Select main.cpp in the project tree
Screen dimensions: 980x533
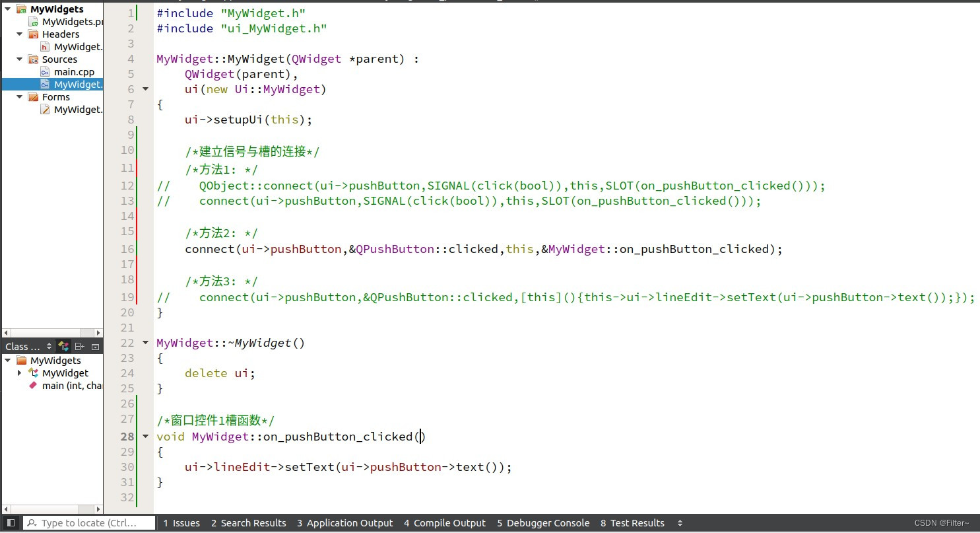[74, 72]
